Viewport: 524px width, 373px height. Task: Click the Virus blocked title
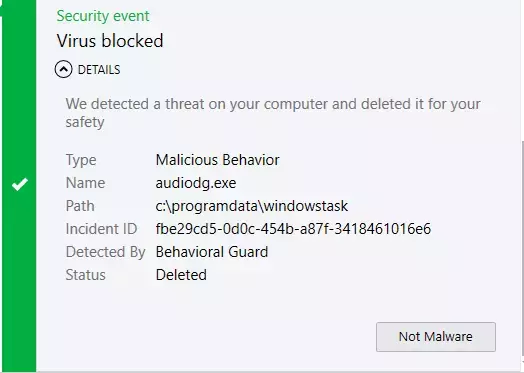tap(110, 41)
